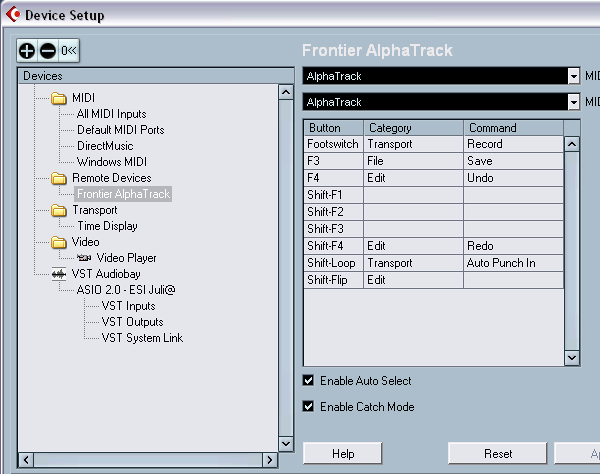Click device tree scroll up arrow
This screenshot has width=600, height=474.
[x=286, y=92]
